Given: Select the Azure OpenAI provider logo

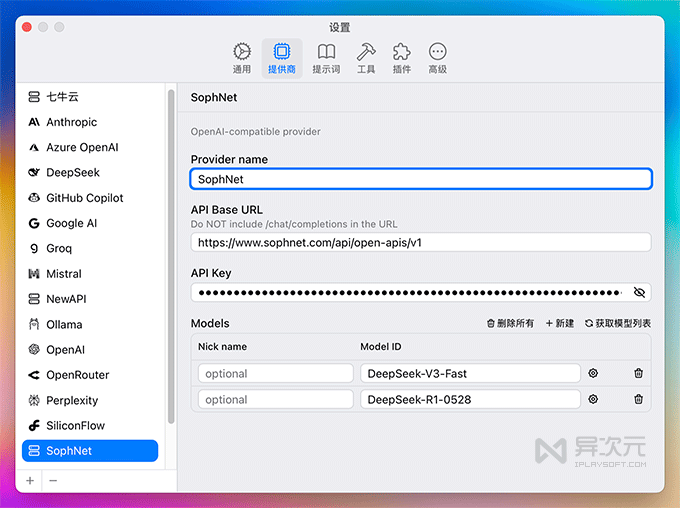Looking at the screenshot, I should 34,147.
